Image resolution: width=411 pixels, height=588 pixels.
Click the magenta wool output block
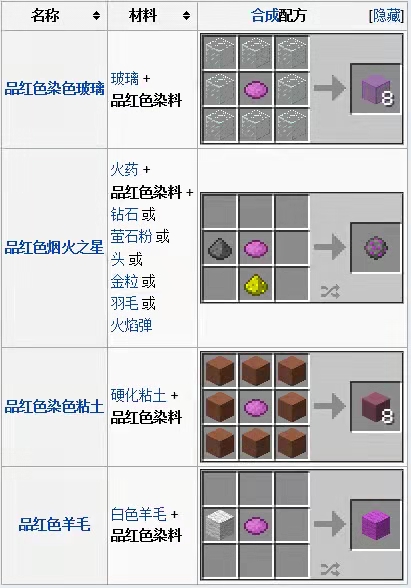(376, 524)
